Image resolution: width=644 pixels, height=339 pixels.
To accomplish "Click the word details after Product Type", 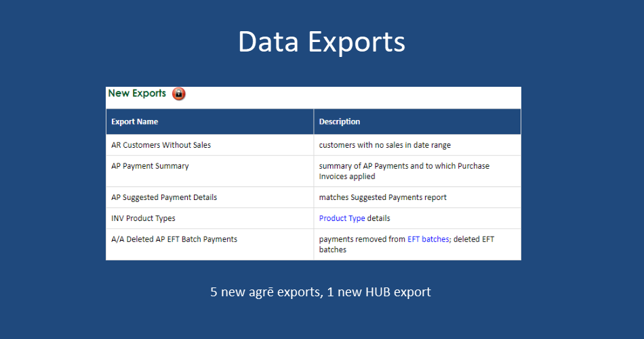I will click(379, 218).
